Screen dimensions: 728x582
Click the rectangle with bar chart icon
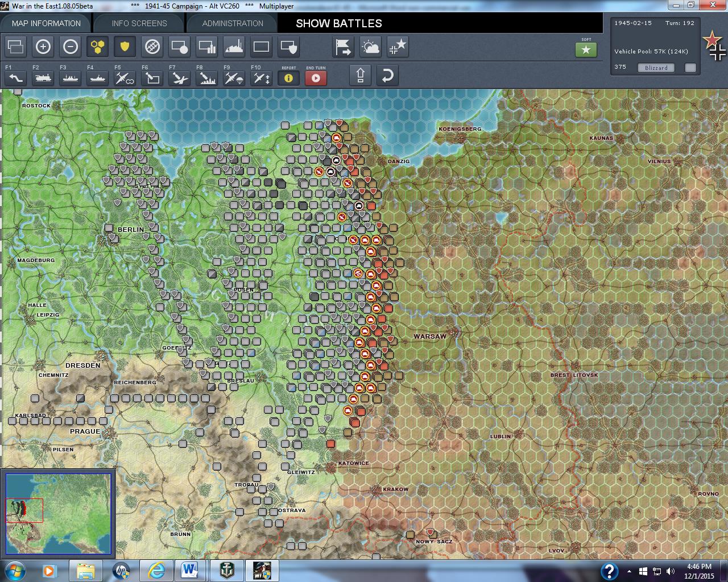(207, 47)
